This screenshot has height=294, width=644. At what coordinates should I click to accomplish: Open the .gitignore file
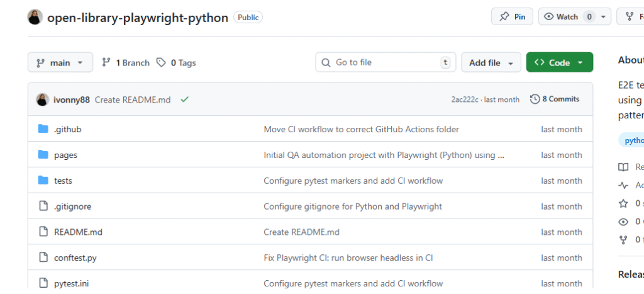pos(73,206)
